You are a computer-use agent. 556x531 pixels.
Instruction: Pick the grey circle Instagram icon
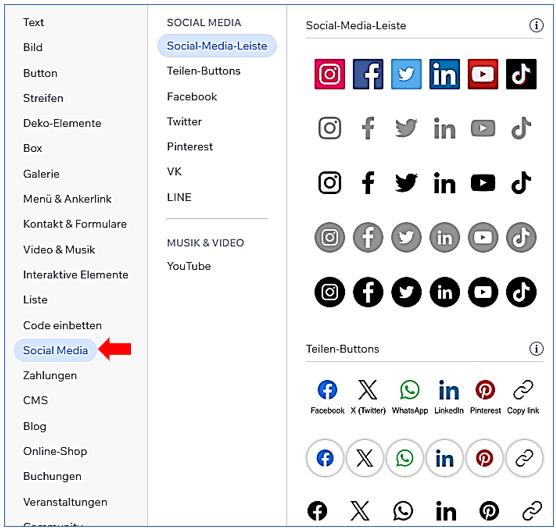click(329, 237)
